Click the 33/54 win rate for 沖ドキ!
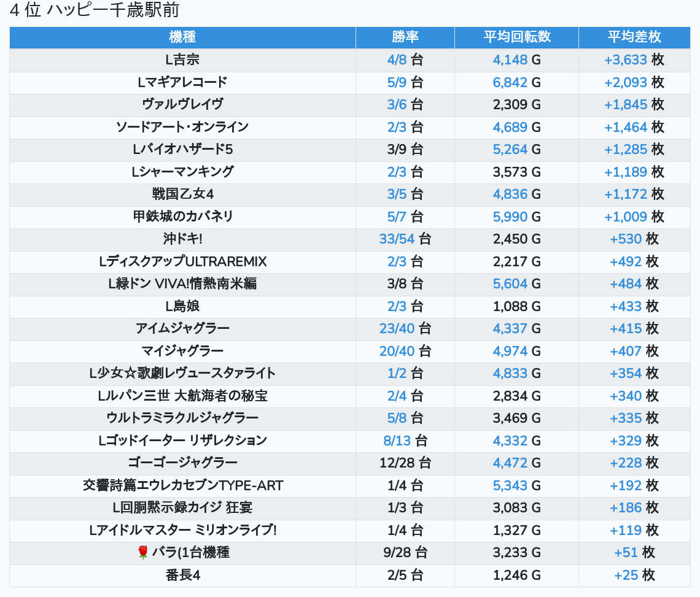 [397, 239]
